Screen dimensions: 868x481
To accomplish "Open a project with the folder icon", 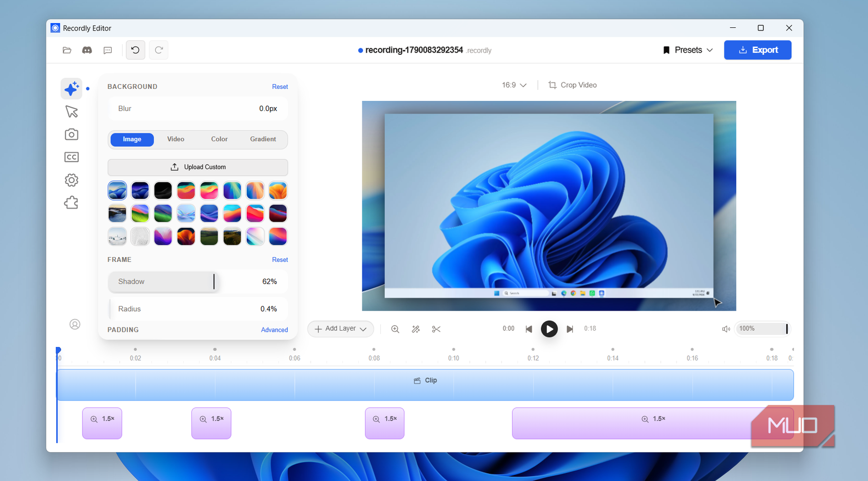I will [x=67, y=50].
